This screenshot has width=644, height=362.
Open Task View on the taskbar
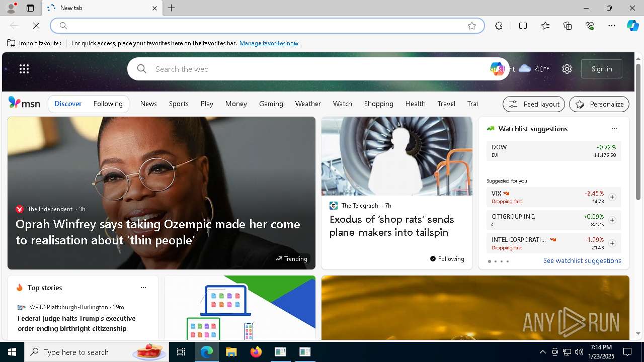pos(181,352)
